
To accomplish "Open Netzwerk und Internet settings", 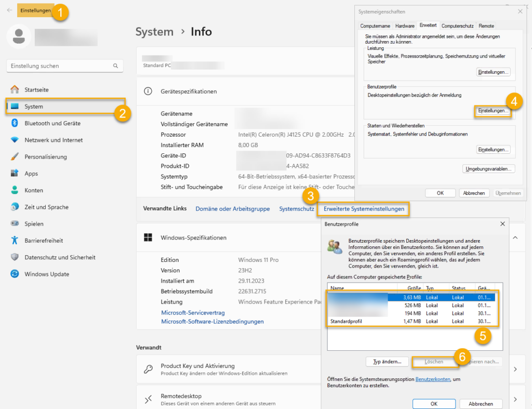I will (53, 140).
